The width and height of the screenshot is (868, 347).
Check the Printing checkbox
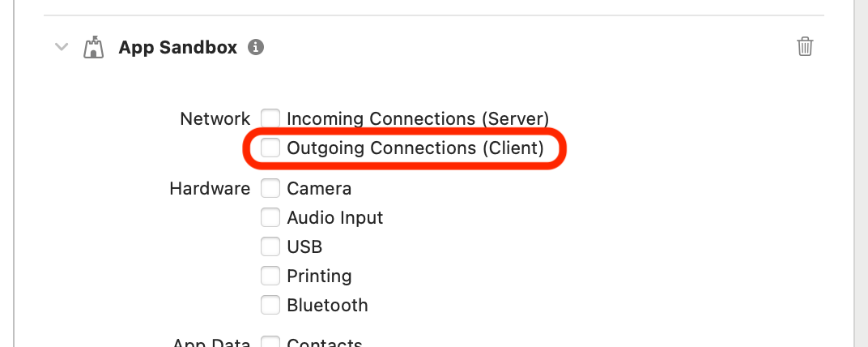270,276
